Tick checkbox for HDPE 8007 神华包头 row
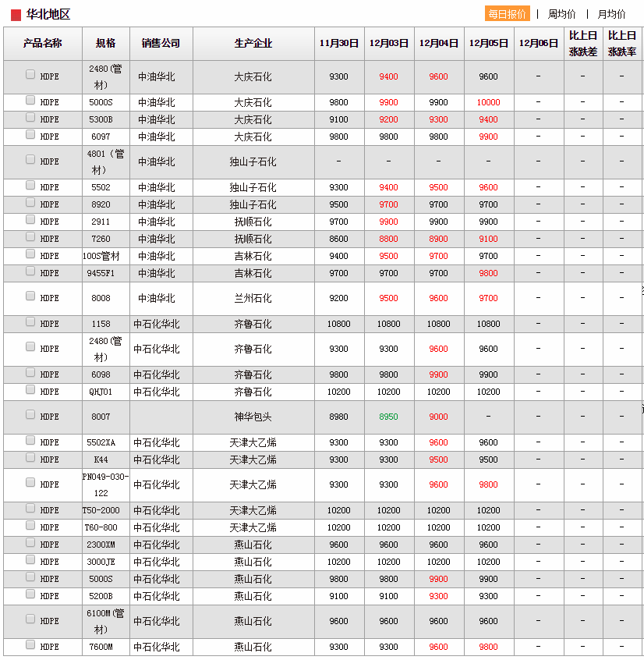 pyautogui.click(x=30, y=414)
